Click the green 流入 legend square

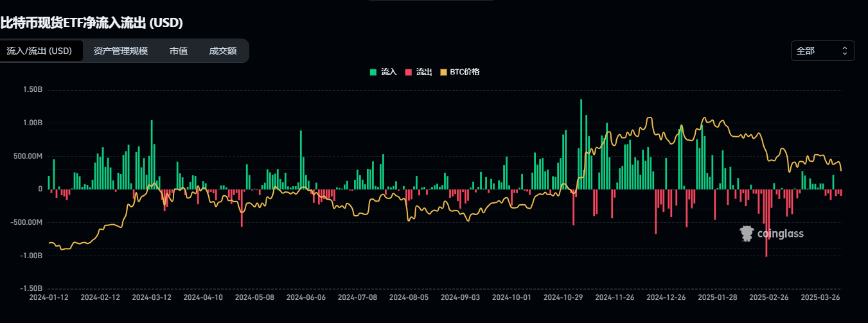point(373,72)
